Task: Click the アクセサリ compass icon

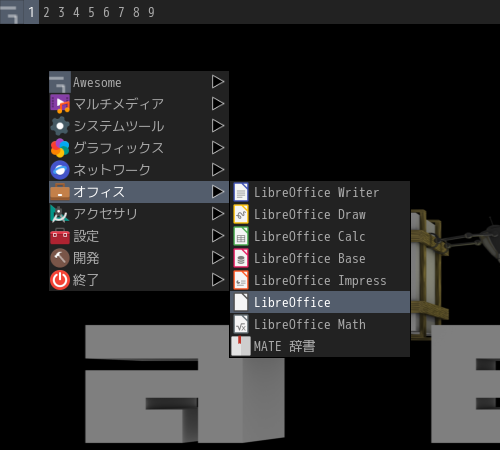Action: click(x=60, y=214)
